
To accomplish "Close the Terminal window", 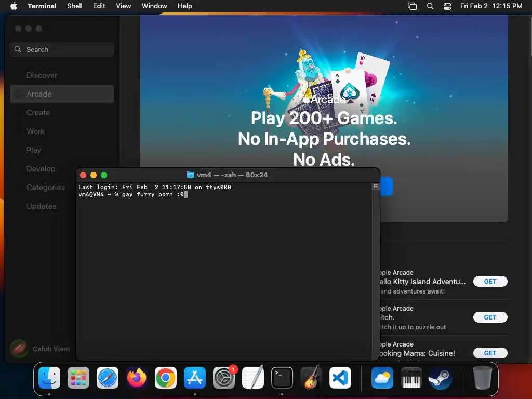I will 83,175.
